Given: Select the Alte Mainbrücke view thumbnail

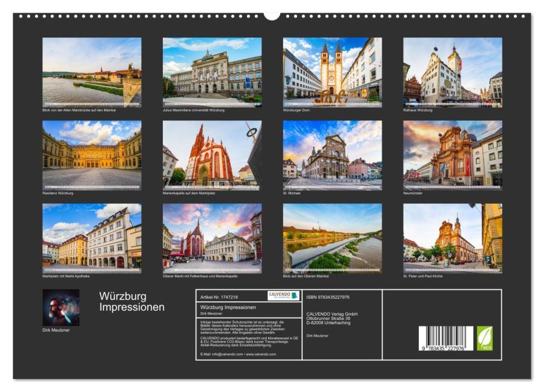Looking at the screenshot, I should click(91, 72).
